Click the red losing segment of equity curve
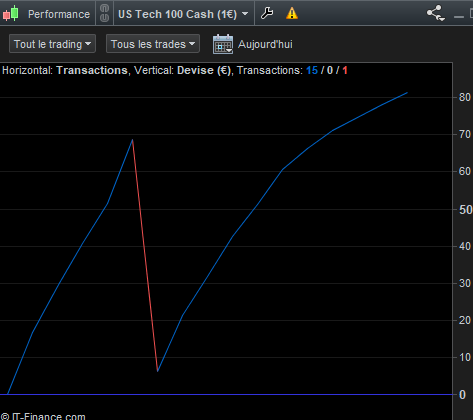The height and width of the screenshot is (420, 473). (x=145, y=255)
